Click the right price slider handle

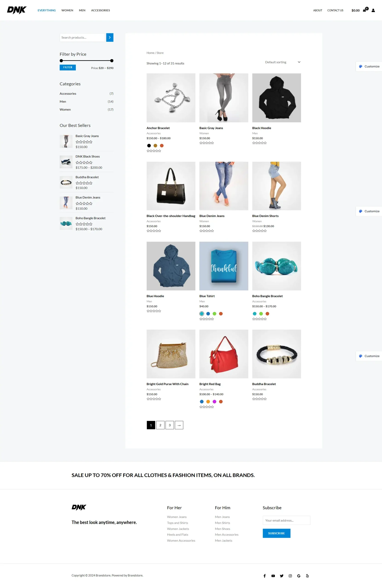click(112, 61)
